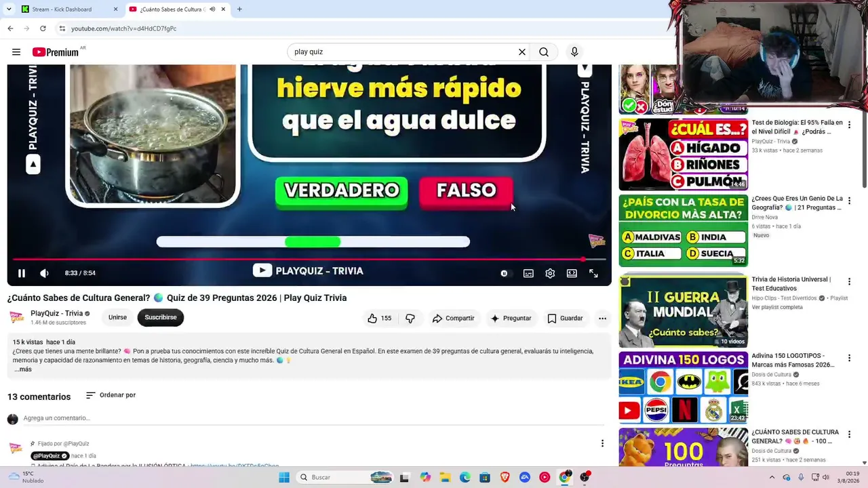Viewport: 868px width, 488px height.
Task: Like the video with 155 likes
Action: (x=379, y=318)
